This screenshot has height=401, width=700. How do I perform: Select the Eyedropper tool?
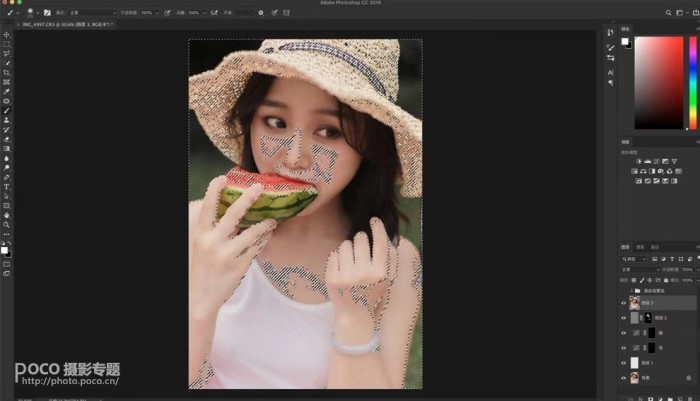point(6,92)
